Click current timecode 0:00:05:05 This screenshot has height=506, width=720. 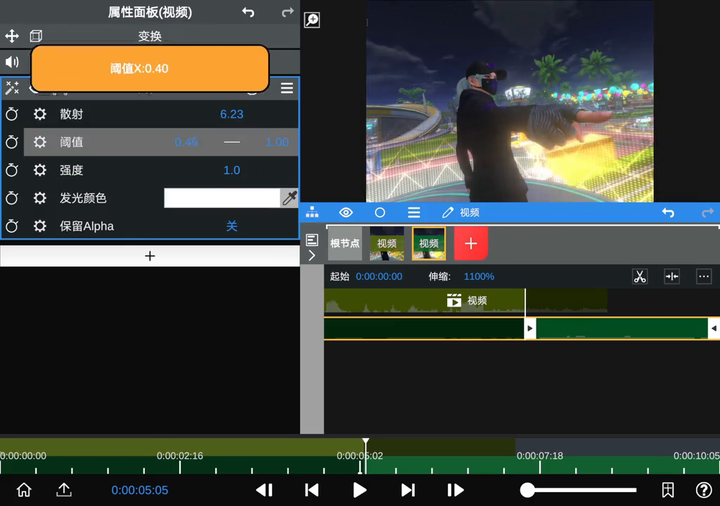tap(140, 490)
